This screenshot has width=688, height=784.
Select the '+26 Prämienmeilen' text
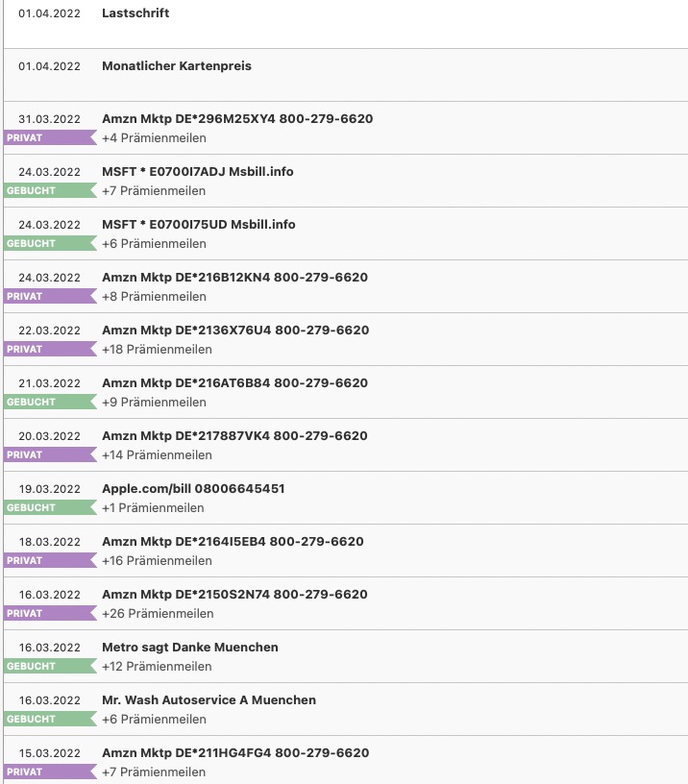click(x=158, y=614)
